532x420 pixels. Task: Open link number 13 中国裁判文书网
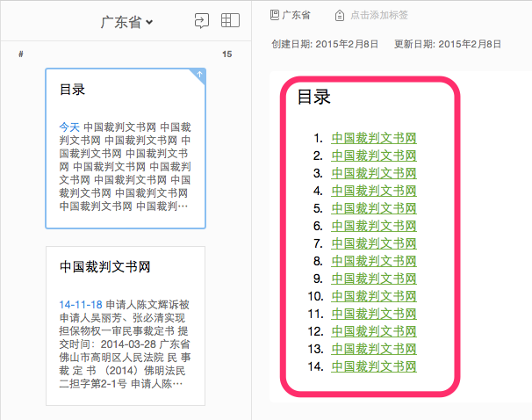coord(374,350)
